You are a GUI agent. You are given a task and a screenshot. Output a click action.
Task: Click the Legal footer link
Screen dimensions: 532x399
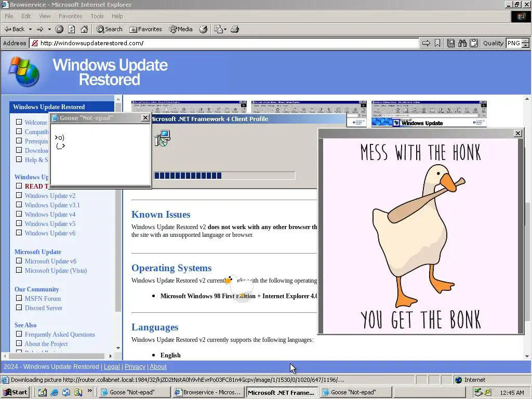coord(112,367)
